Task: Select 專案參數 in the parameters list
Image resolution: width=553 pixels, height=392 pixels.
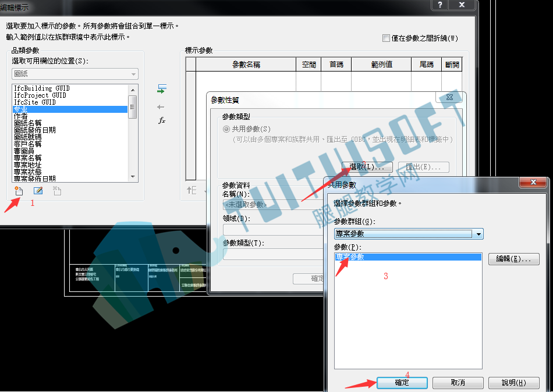Action: click(x=408, y=257)
